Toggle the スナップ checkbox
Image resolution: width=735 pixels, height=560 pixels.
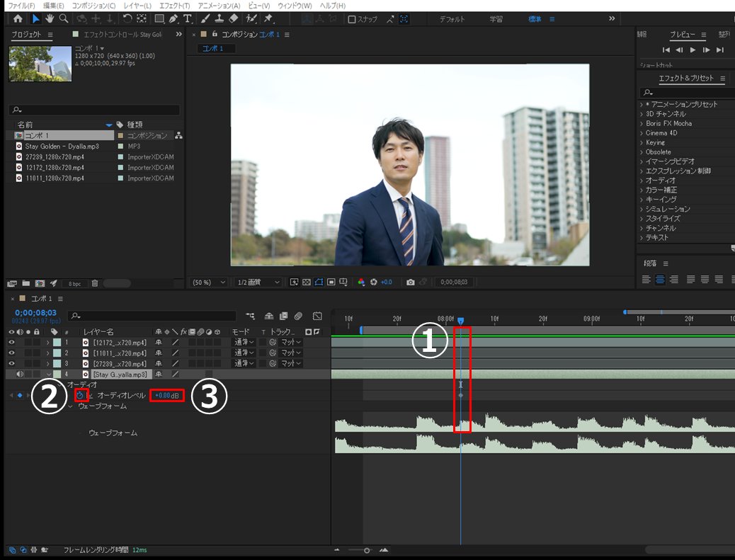click(352, 20)
